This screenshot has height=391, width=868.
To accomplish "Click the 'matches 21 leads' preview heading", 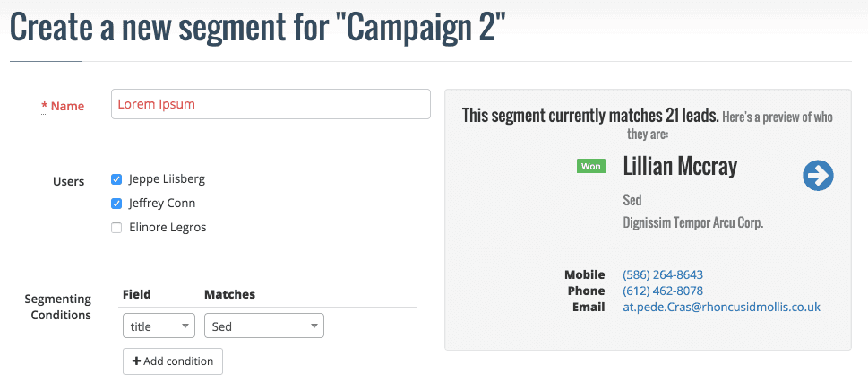I will tap(590, 116).
